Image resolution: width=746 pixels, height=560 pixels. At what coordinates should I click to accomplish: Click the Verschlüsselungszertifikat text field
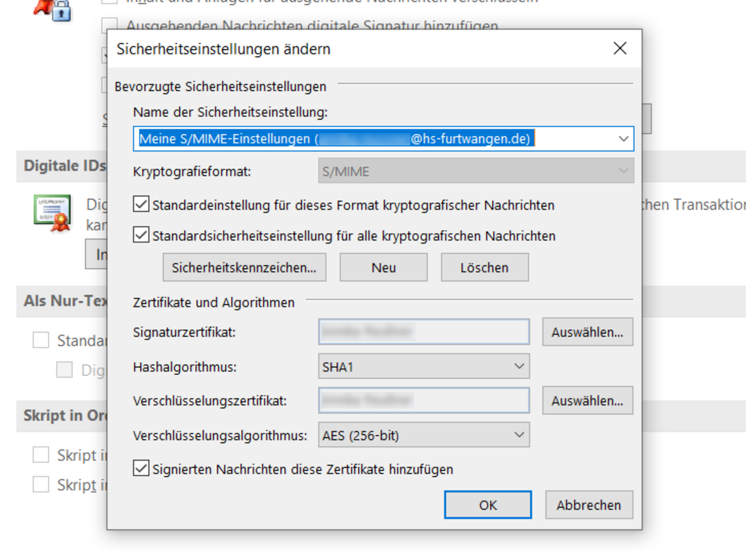424,401
